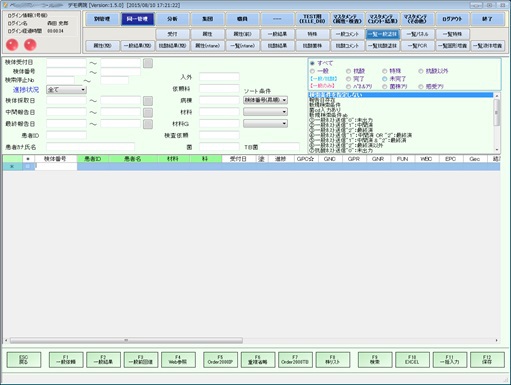Click the GNR column header

pyautogui.click(x=378, y=159)
